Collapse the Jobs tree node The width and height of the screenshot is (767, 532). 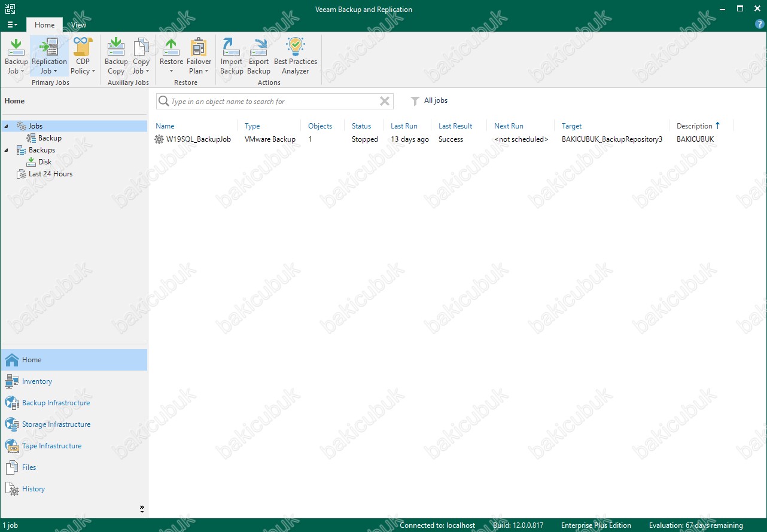pyautogui.click(x=7, y=126)
